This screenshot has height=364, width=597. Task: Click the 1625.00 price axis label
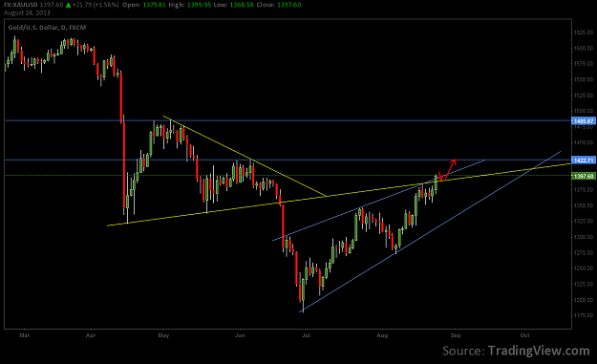click(584, 32)
